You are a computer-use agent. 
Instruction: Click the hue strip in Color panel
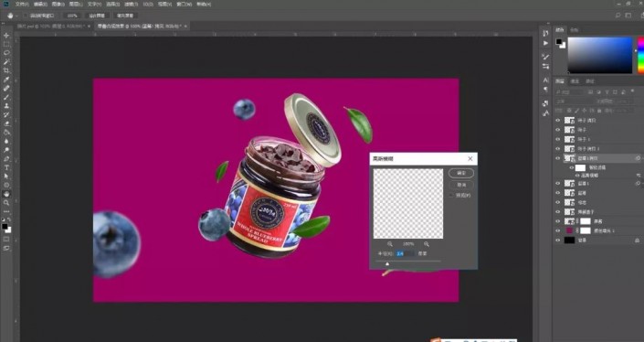640,55
